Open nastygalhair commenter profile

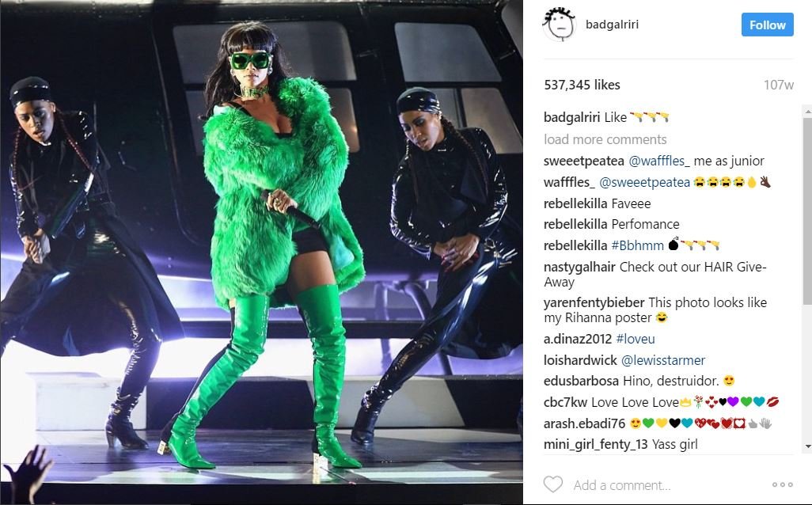579,268
